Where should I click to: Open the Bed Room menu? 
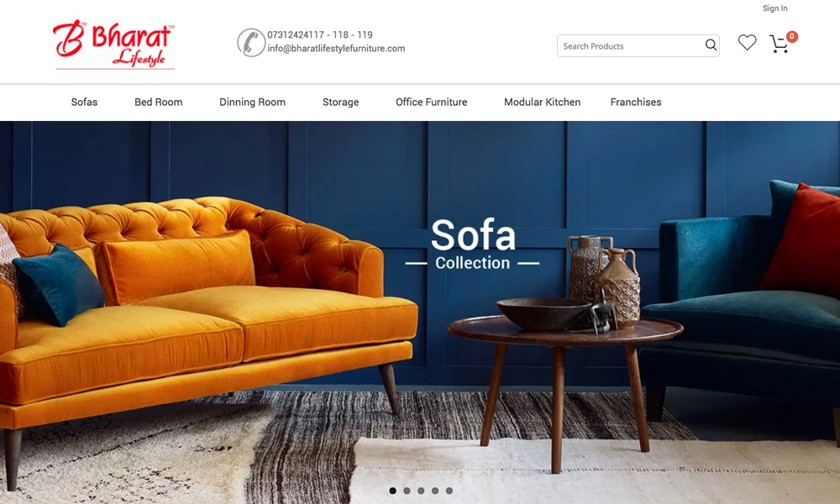[x=159, y=102]
